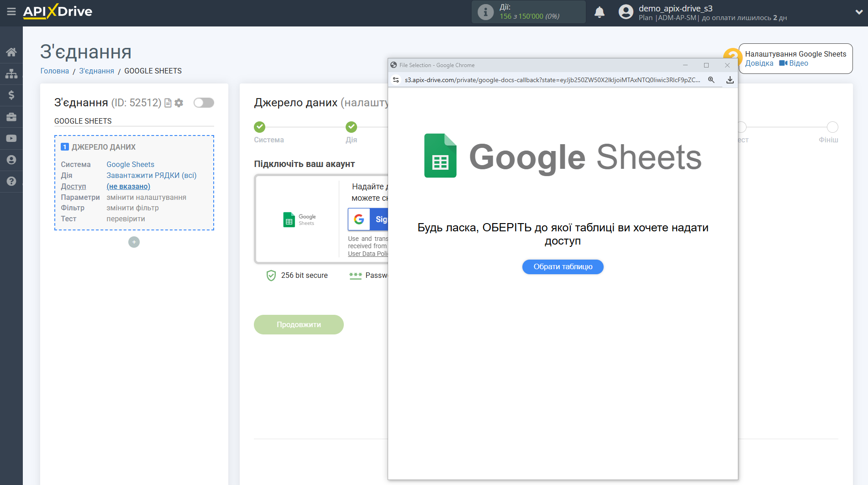Open the help question-mark icon in sidebar
The height and width of the screenshot is (485, 868).
click(11, 181)
